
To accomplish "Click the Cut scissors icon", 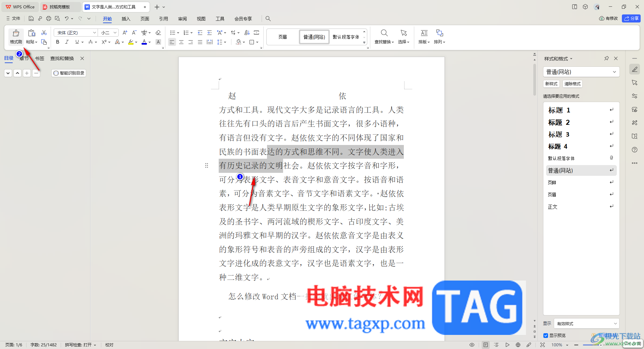I will [44, 33].
